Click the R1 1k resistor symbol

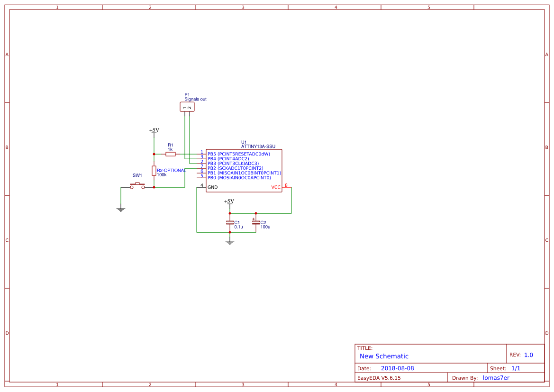tap(171, 154)
